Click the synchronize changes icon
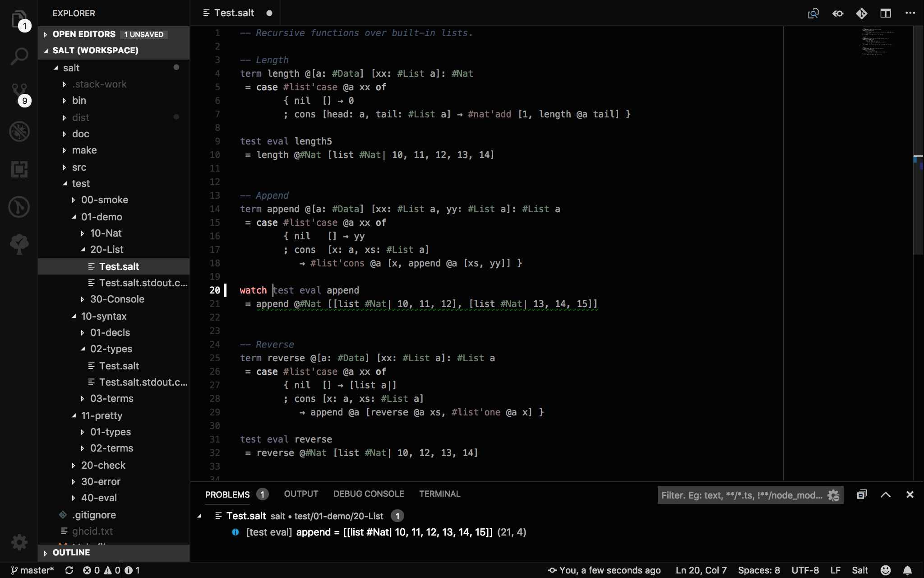Viewport: 924px width, 578px height. tap(69, 570)
